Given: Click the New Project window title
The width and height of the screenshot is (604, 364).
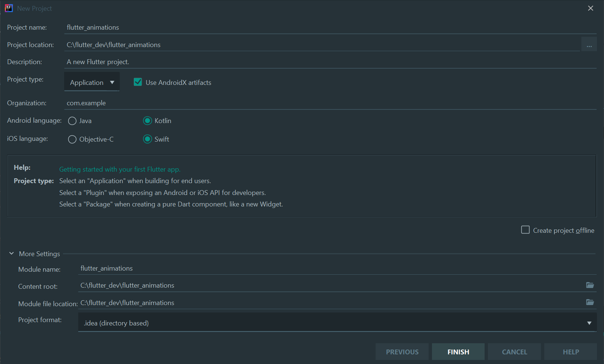Looking at the screenshot, I should 34,8.
